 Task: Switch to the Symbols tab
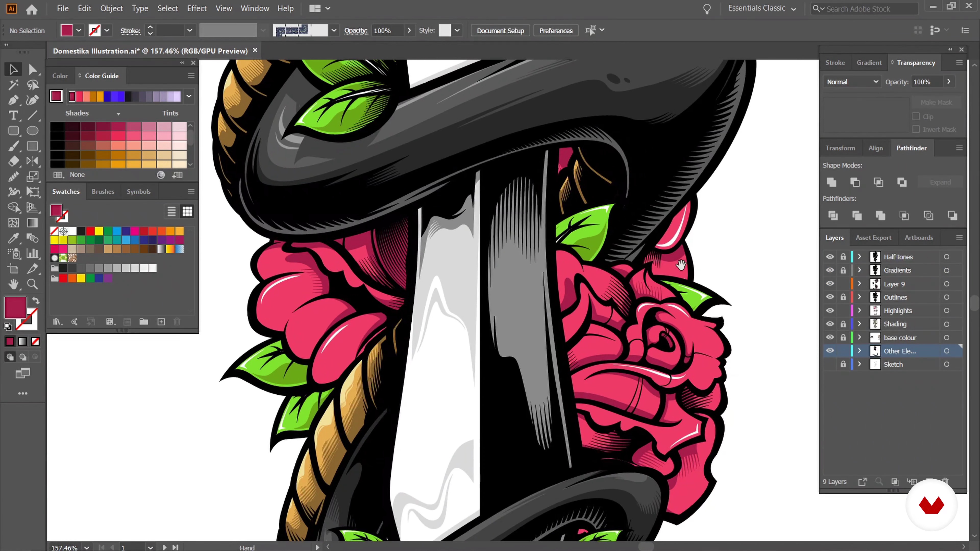pos(139,192)
